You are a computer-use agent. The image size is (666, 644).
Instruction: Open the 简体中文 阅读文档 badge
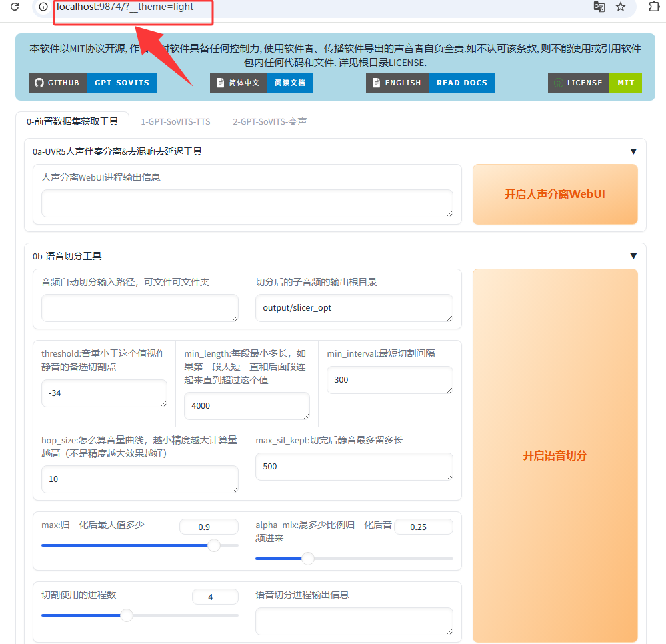[261, 83]
